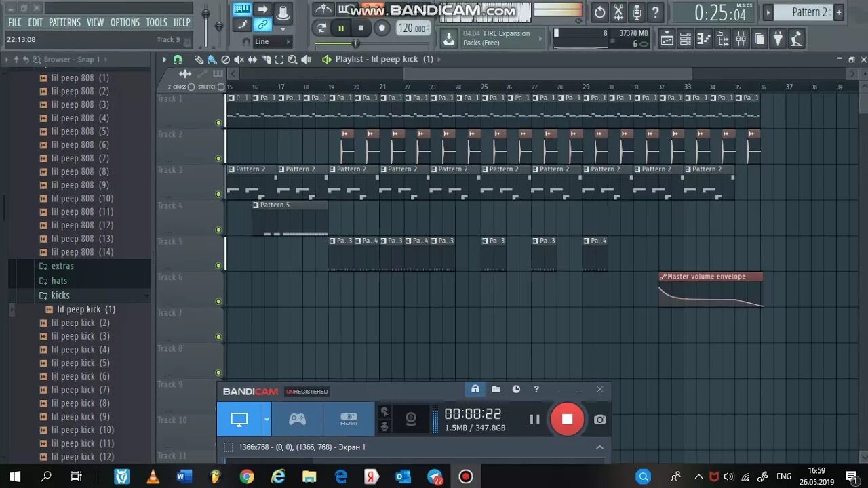Viewport: 868px width, 488px height.
Task: Open the help question mark icon
Action: coord(655,12)
